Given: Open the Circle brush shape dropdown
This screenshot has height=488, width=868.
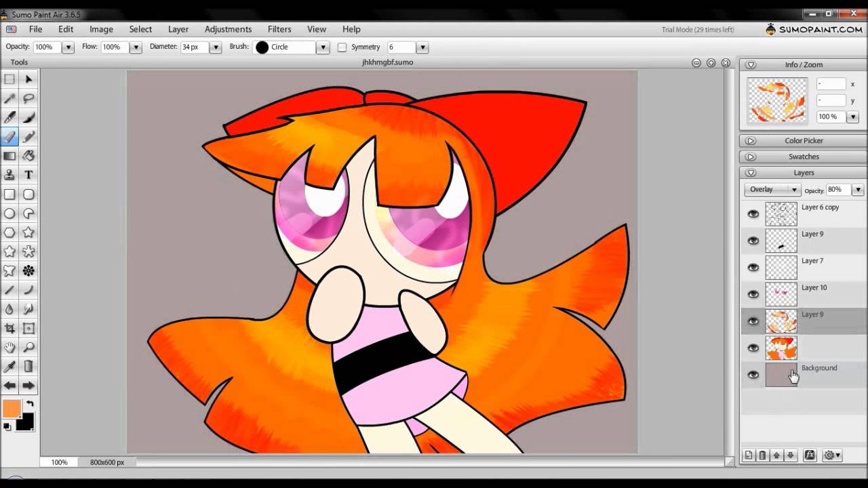Looking at the screenshot, I should coord(323,47).
